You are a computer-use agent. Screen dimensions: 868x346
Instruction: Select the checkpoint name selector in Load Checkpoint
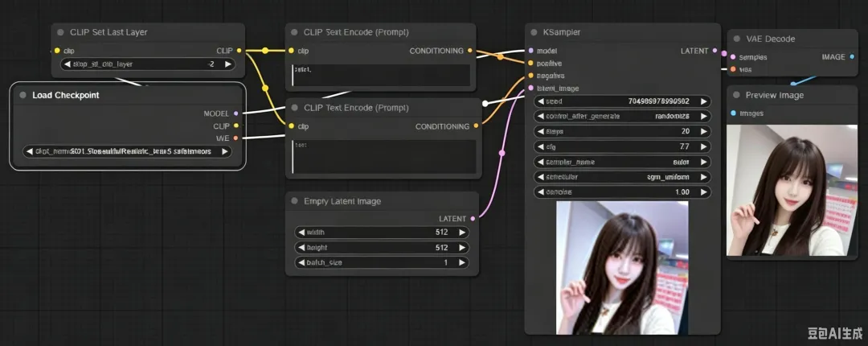tap(127, 151)
